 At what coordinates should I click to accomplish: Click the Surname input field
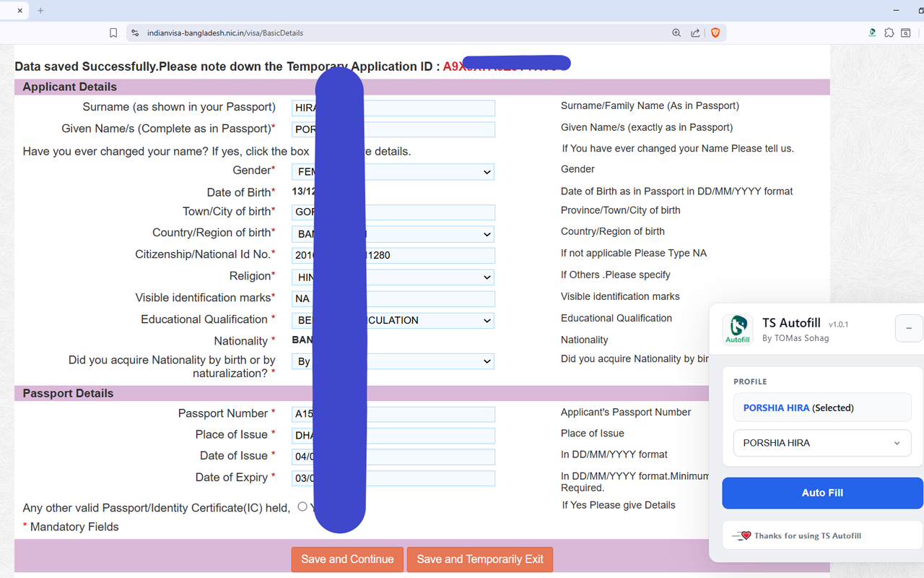[x=393, y=108]
